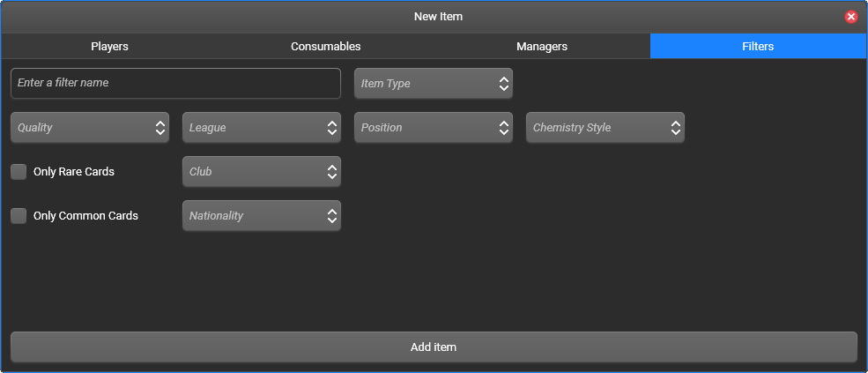This screenshot has width=868, height=373.
Task: Close the New Item dialog
Action: tap(851, 17)
